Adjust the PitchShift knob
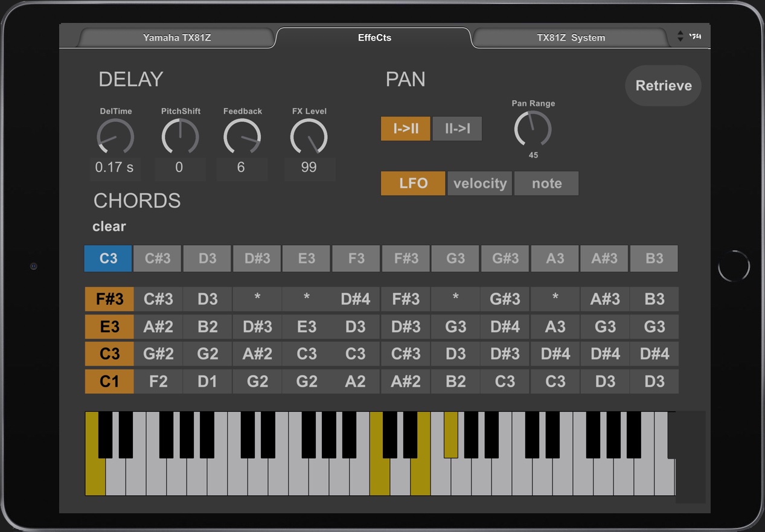Viewport: 765px width, 532px height. pyautogui.click(x=180, y=136)
